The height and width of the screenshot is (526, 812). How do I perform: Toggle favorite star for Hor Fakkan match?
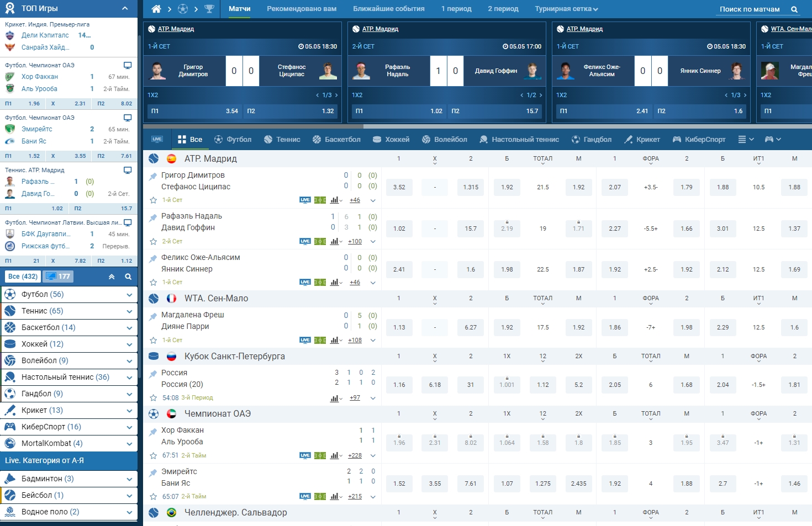tap(154, 456)
